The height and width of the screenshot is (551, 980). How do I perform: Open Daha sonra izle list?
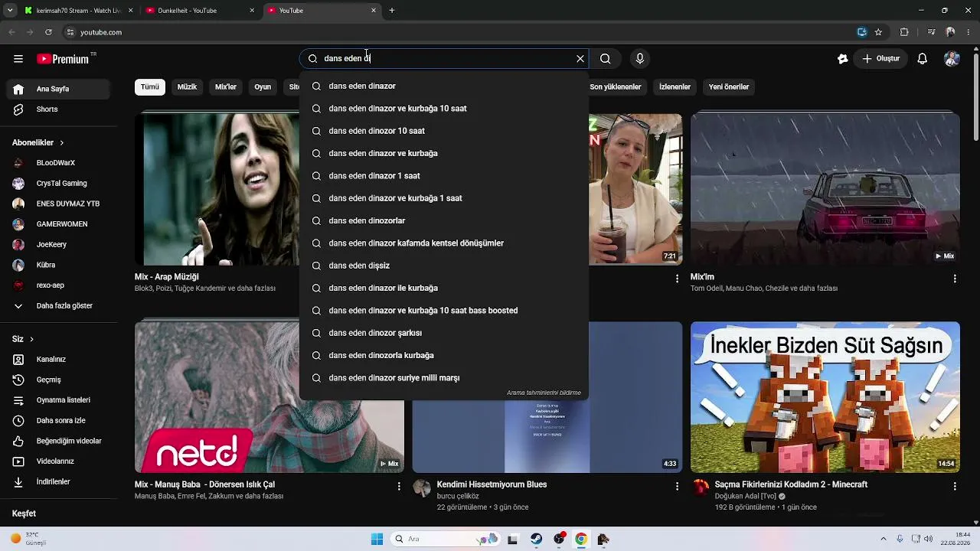tap(58, 421)
